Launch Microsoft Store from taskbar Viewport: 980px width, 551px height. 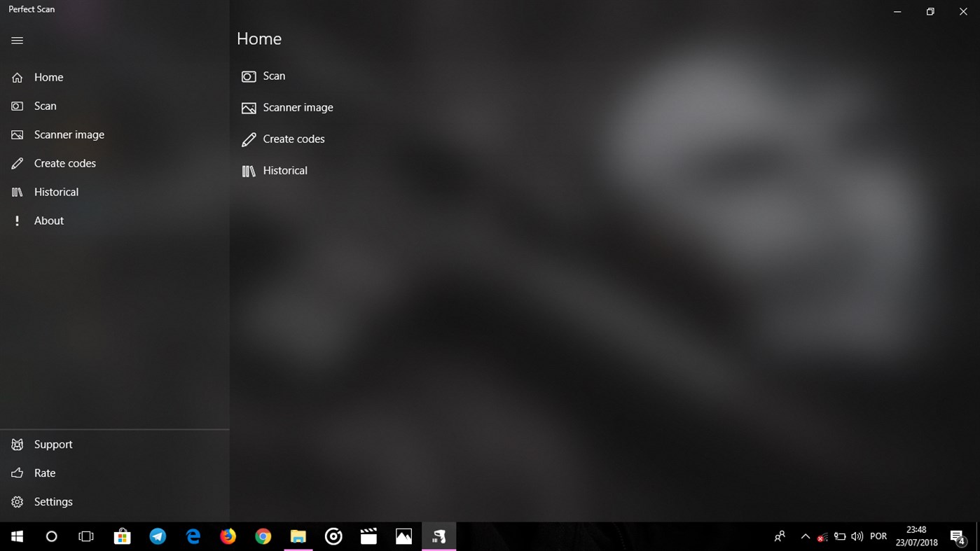tap(123, 536)
